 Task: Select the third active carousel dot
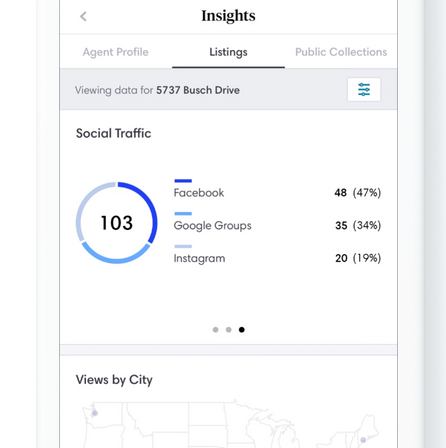(x=242, y=330)
